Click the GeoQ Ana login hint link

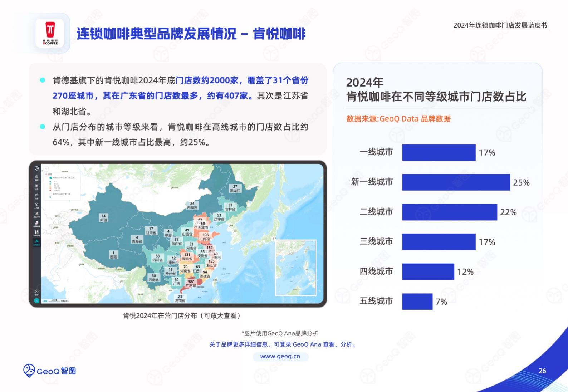(283, 344)
